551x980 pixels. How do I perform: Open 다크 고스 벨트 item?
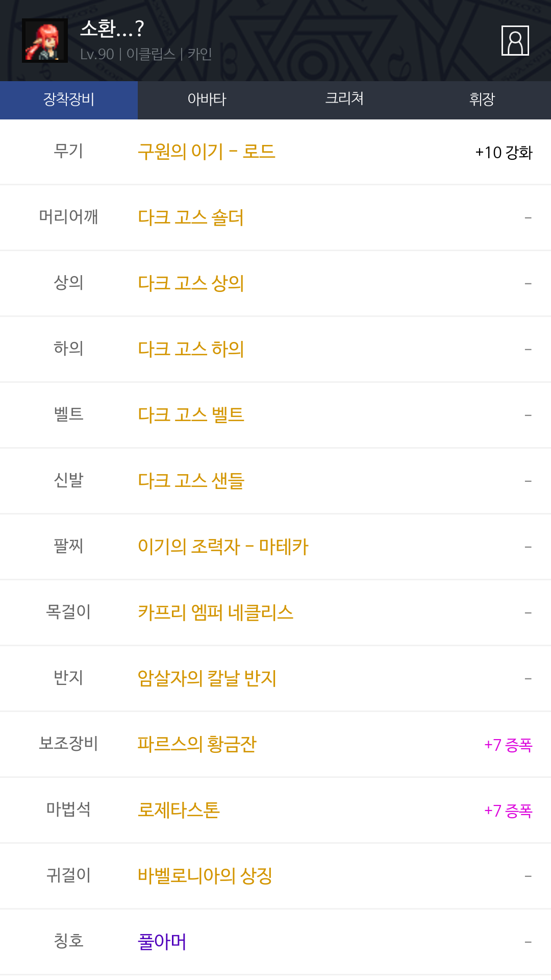pyautogui.click(x=191, y=415)
